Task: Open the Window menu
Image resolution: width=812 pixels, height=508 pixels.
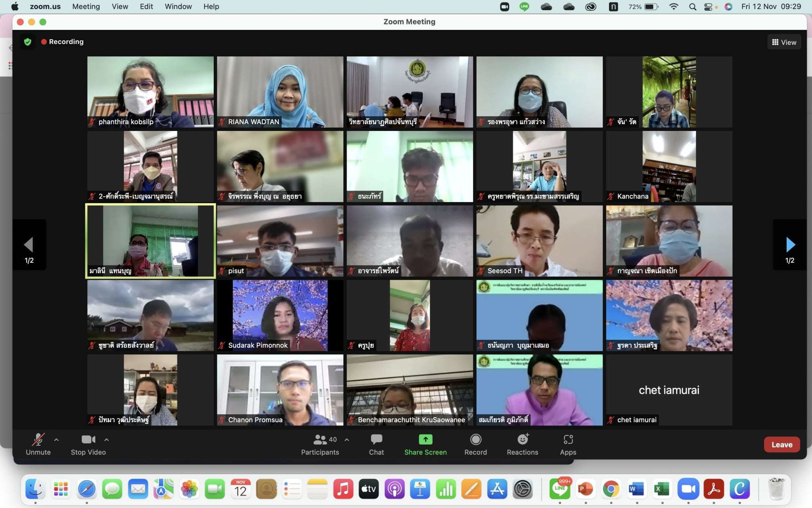Action: (x=178, y=6)
